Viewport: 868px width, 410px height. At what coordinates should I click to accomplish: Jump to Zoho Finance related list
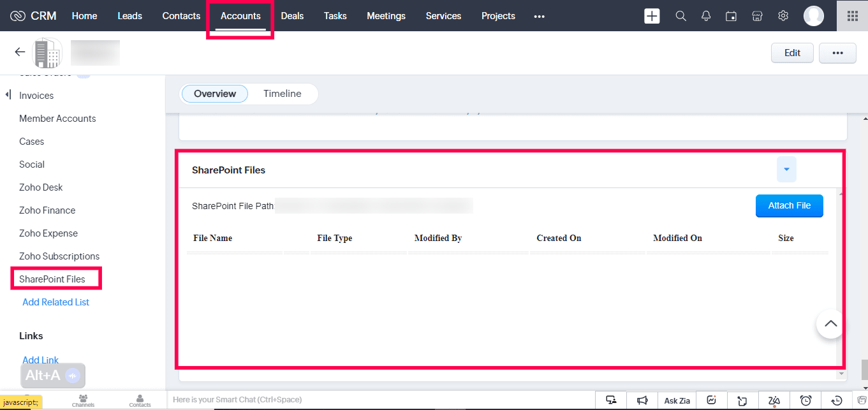47,210
